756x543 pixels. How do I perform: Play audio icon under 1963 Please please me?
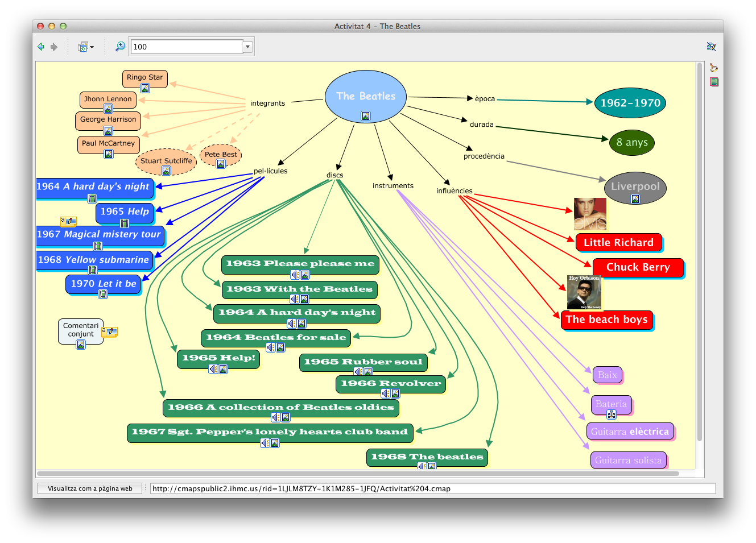click(295, 275)
